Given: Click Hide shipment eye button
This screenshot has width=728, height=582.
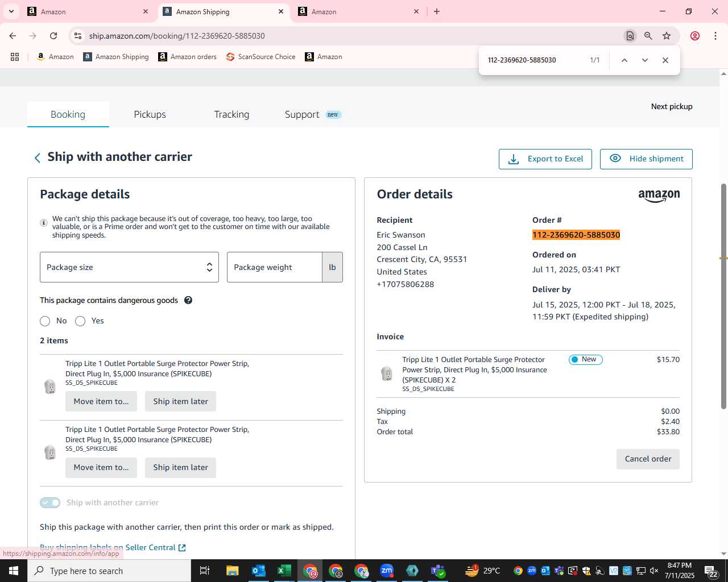Looking at the screenshot, I should (646, 159).
